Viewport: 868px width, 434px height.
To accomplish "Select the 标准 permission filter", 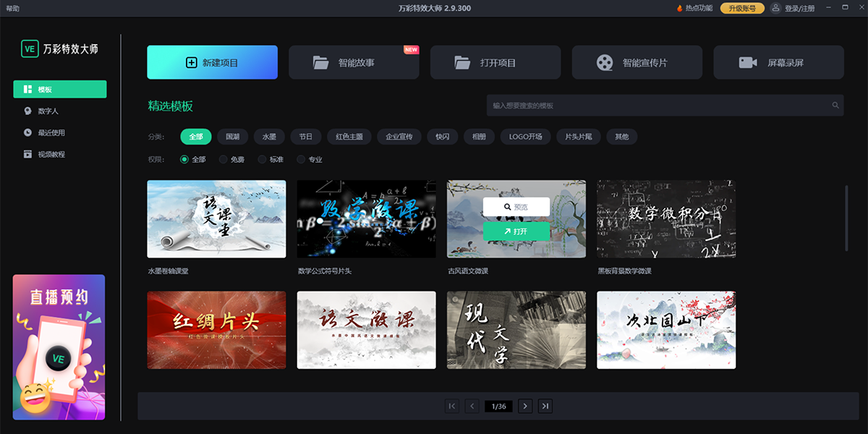I will point(262,159).
